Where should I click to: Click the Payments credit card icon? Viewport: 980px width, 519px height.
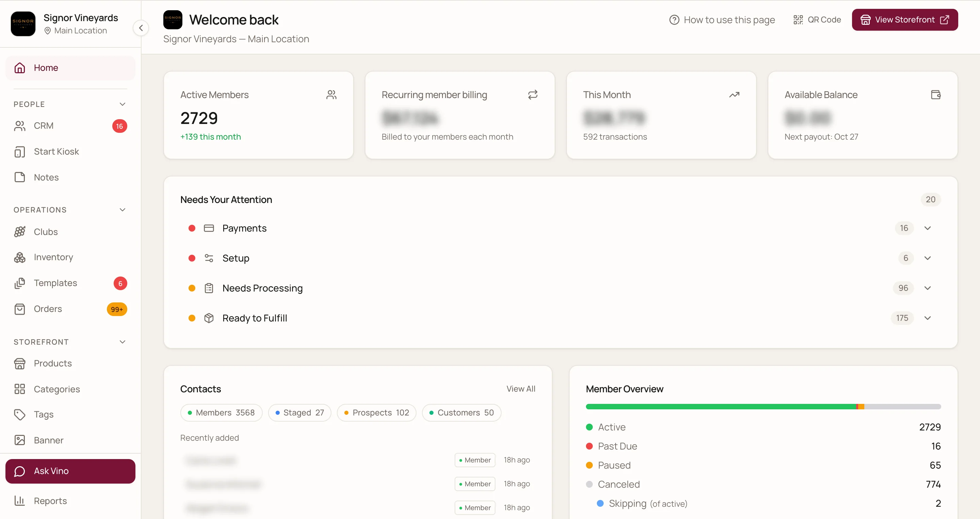click(x=209, y=228)
